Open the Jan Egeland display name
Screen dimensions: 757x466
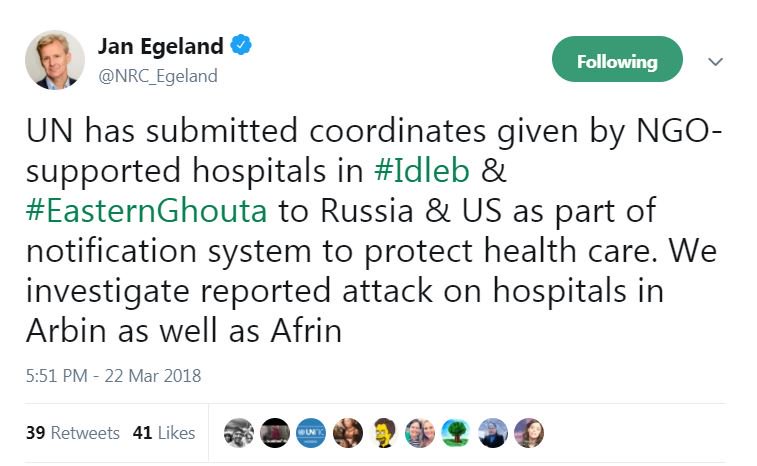pyautogui.click(x=162, y=46)
